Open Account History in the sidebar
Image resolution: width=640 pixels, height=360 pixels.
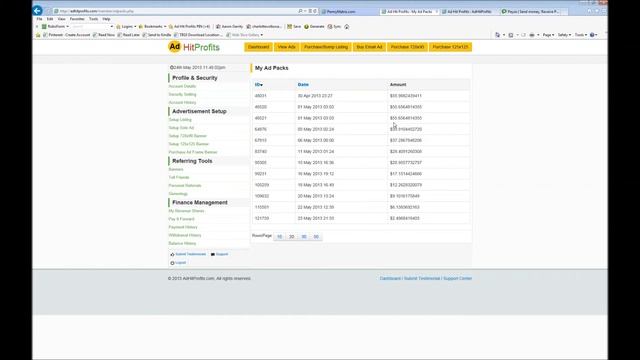(182, 102)
